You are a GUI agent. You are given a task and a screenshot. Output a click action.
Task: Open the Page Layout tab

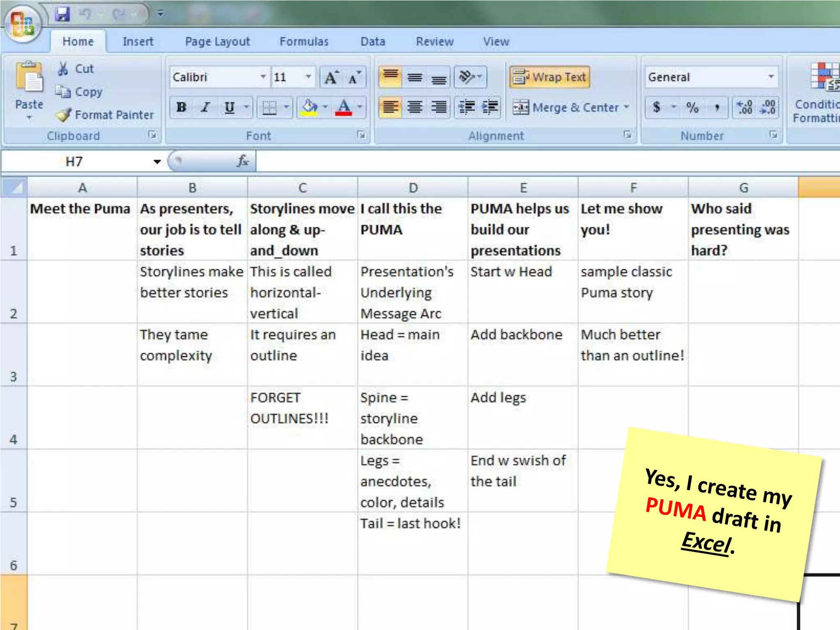pyautogui.click(x=217, y=41)
